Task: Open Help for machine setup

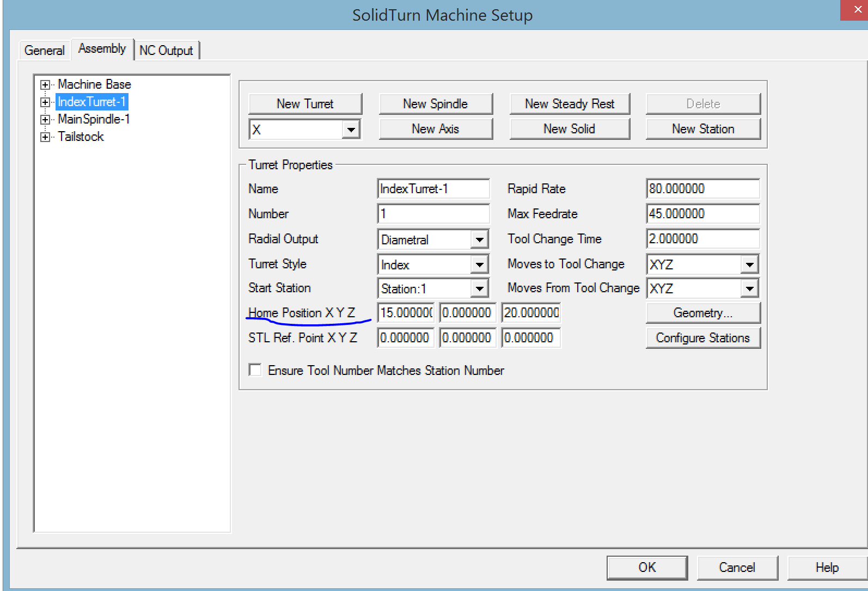Action: (827, 568)
